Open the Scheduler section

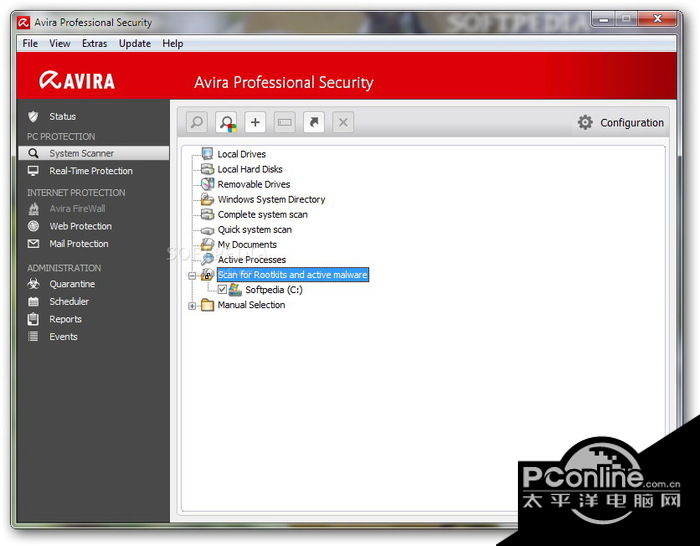click(x=69, y=301)
